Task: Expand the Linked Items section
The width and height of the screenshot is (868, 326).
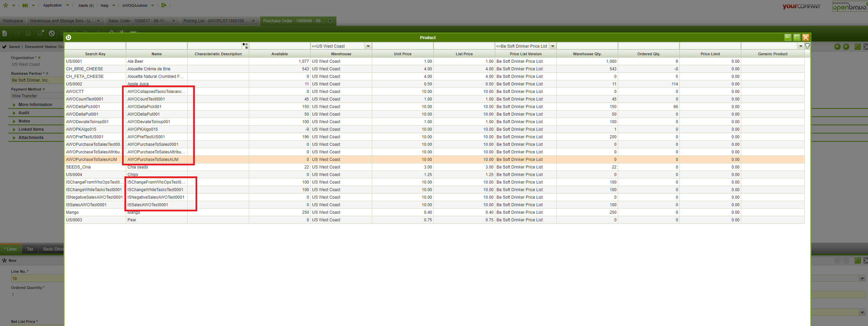Action: (x=31, y=129)
